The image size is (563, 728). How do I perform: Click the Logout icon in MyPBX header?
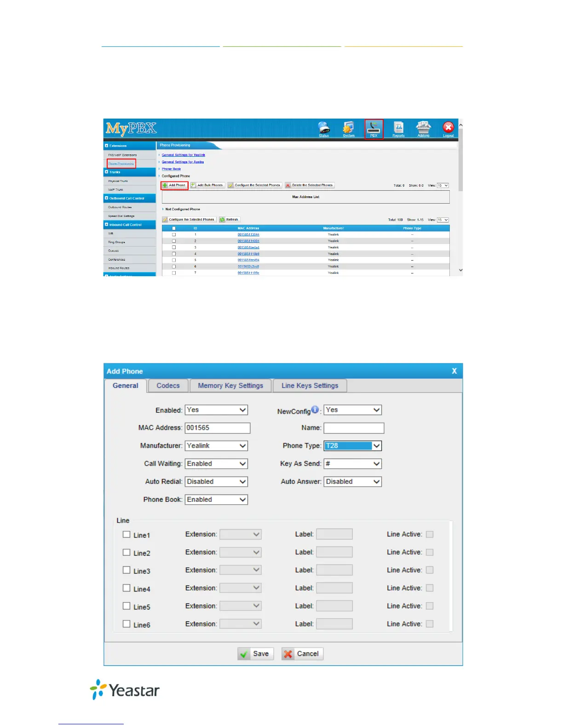tap(448, 129)
